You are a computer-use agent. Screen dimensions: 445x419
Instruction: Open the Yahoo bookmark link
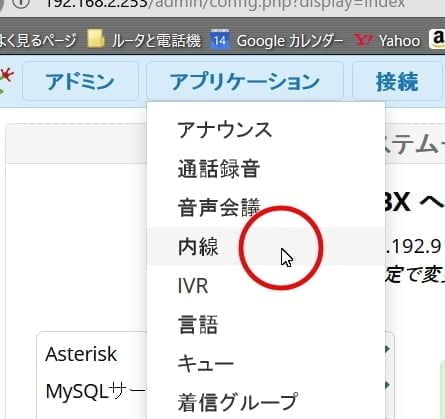(387, 40)
